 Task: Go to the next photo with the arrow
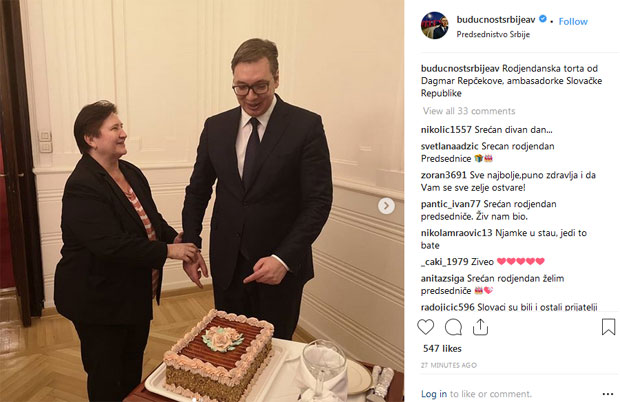point(386,206)
